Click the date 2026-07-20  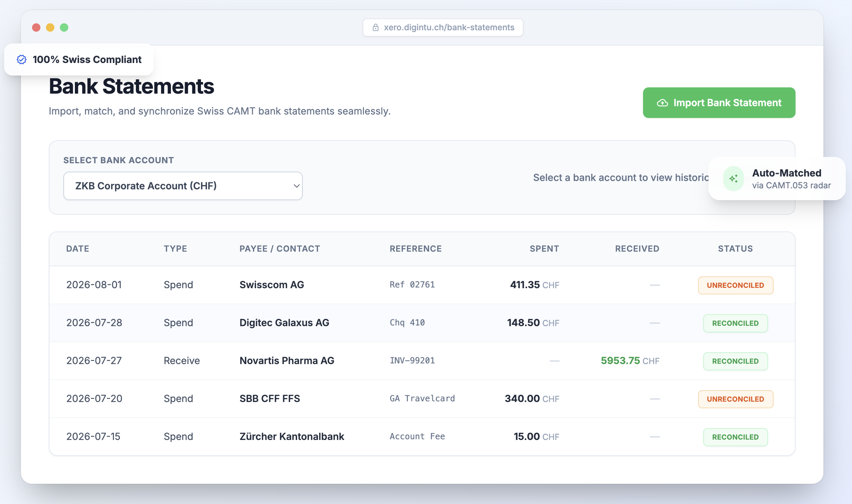[94, 399]
